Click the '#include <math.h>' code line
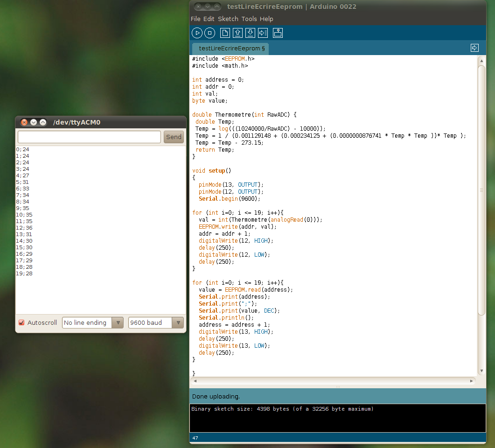Viewport: 495px width, 448px height. (220, 66)
